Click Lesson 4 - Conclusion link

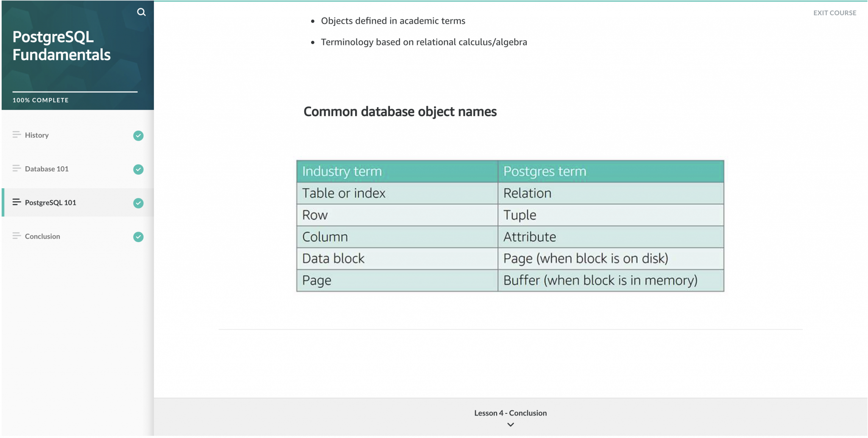coord(510,413)
